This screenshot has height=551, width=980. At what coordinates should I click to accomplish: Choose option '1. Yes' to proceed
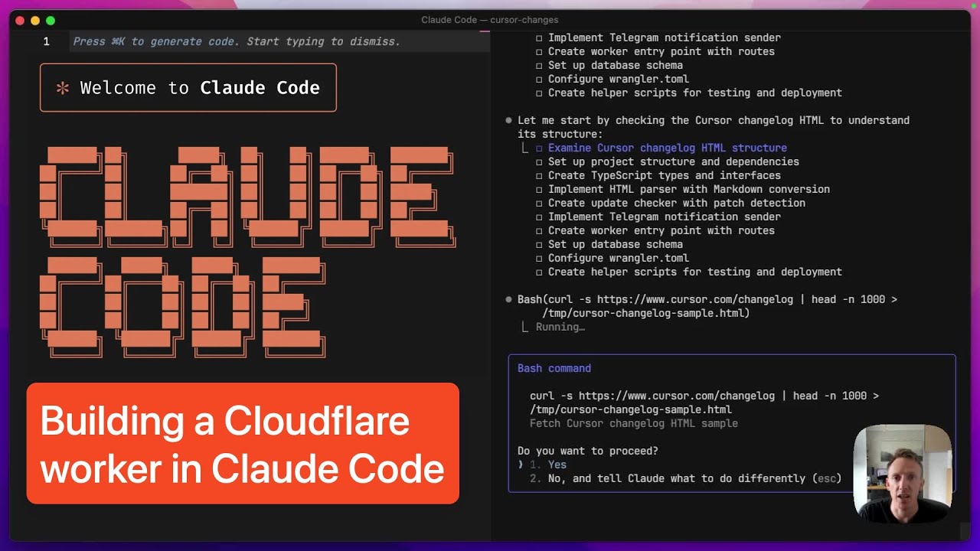tap(548, 465)
